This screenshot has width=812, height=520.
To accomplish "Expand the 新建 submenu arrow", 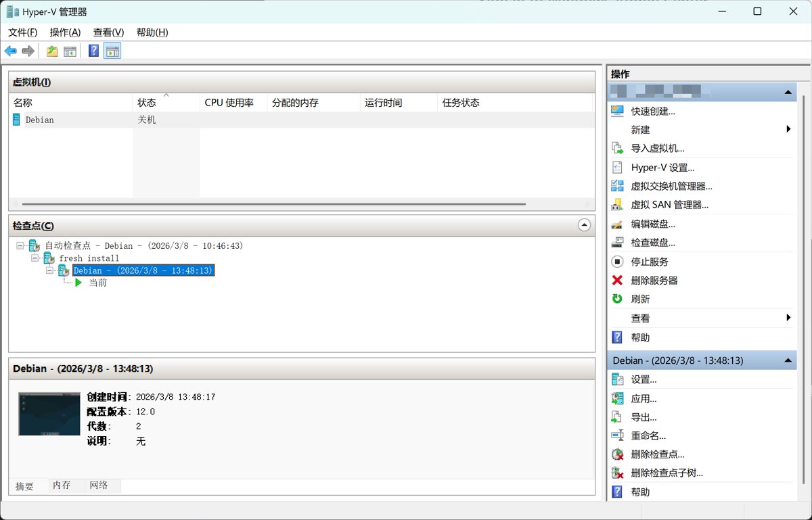I will pyautogui.click(x=788, y=129).
